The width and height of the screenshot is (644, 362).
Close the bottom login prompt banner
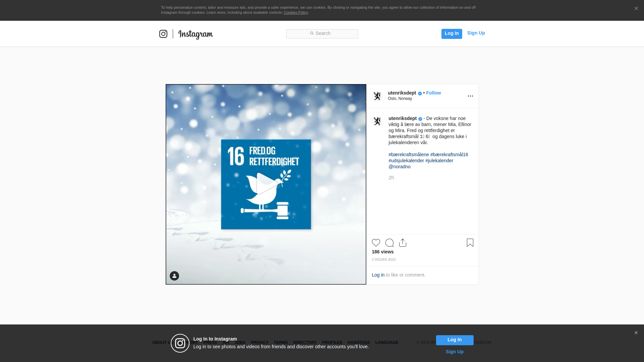point(636,333)
